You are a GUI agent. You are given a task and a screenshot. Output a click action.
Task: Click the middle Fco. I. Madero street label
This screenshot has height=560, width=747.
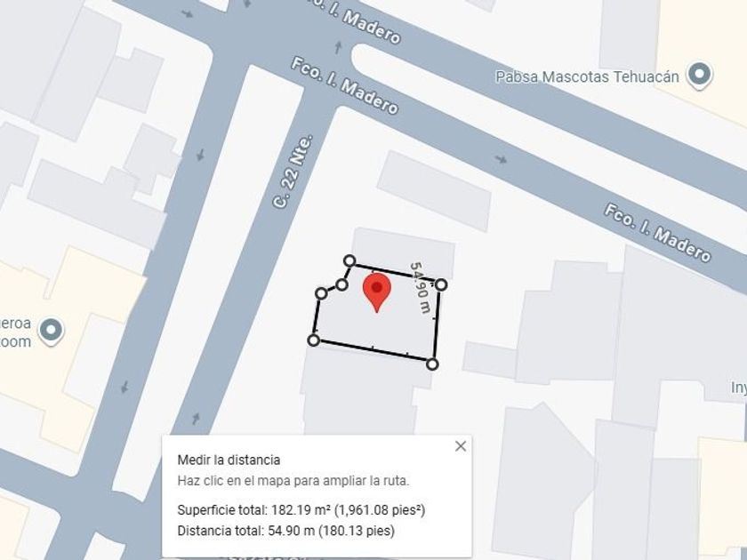click(x=344, y=86)
